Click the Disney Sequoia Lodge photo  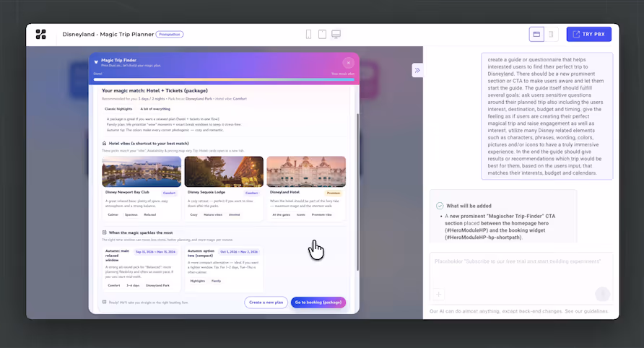(224, 172)
